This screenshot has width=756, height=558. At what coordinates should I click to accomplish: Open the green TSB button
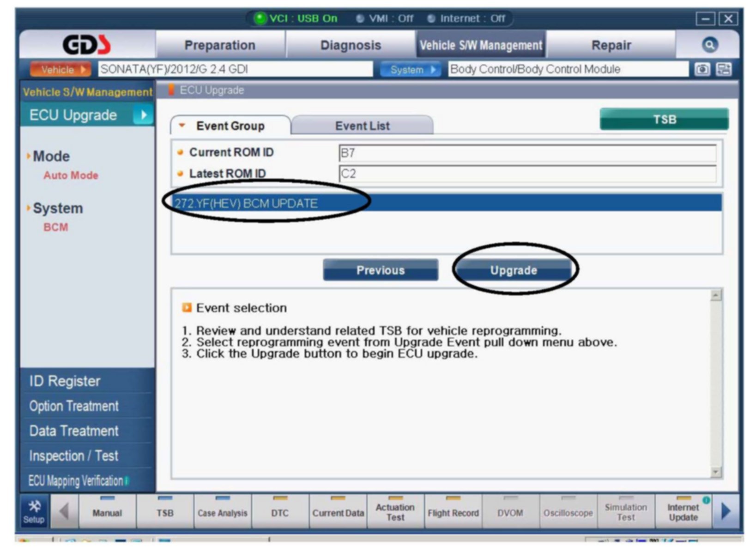point(664,120)
